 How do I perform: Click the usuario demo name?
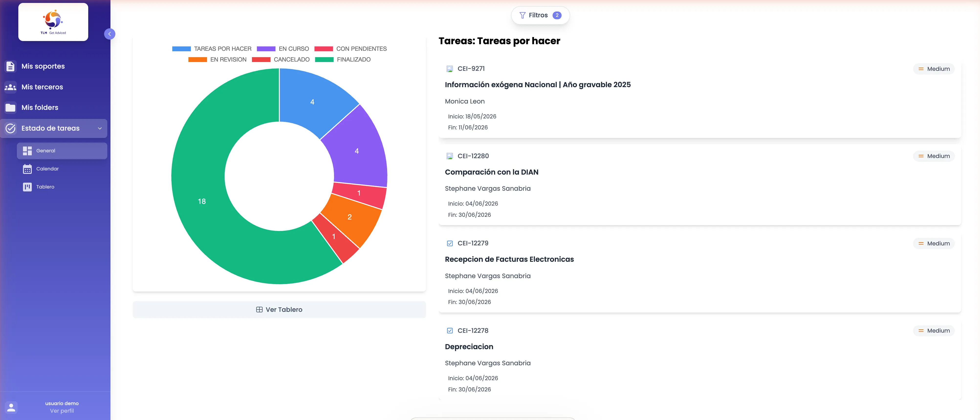coord(62,404)
